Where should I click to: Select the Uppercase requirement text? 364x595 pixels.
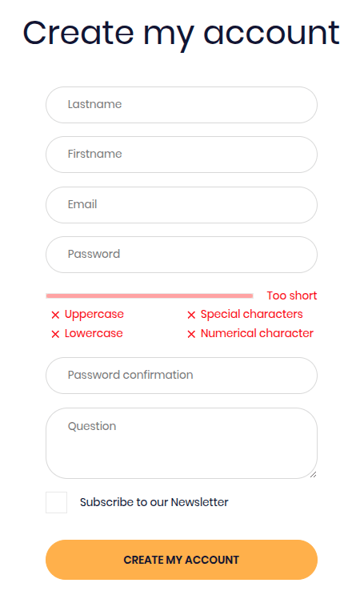(x=94, y=315)
